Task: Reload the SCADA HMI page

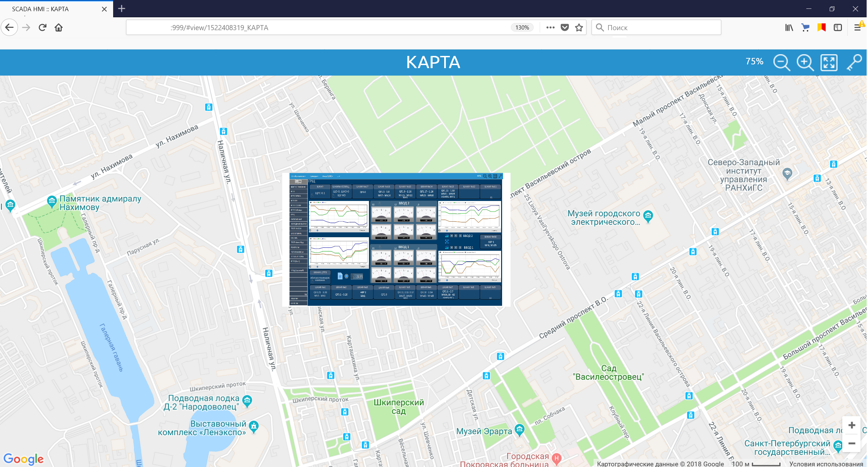Action: [x=42, y=27]
